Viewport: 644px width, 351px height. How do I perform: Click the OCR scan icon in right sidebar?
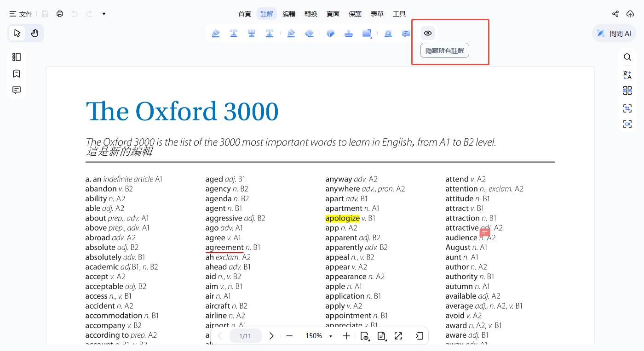627,108
